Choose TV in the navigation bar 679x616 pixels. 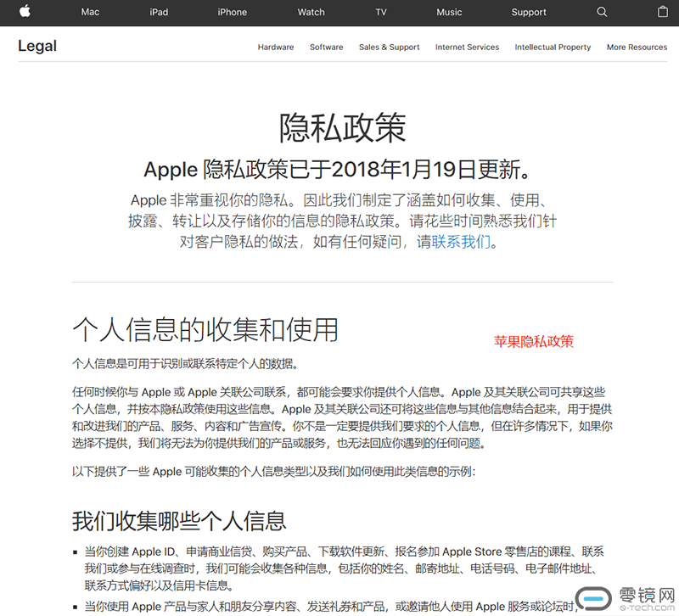pos(381,12)
